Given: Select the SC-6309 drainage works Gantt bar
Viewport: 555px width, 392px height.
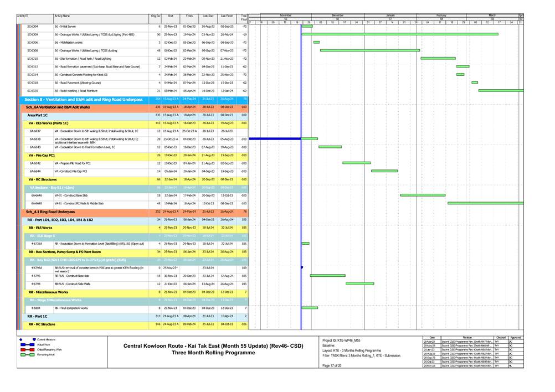Looking at the screenshot, I should pyautogui.click(x=399, y=34).
